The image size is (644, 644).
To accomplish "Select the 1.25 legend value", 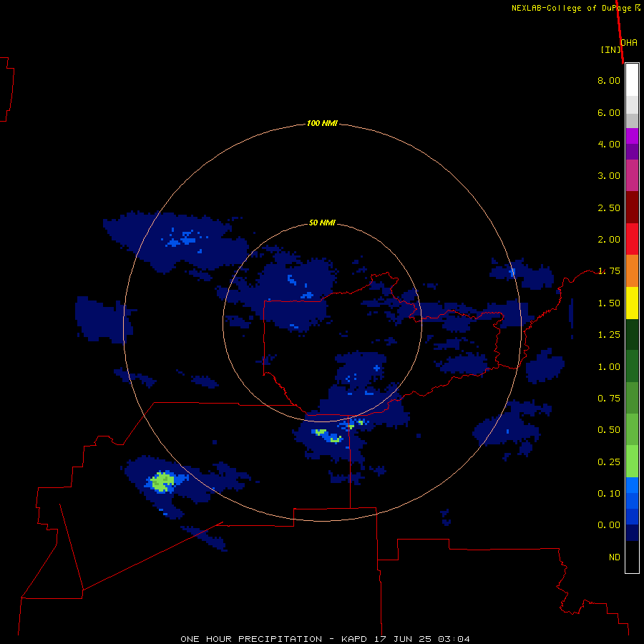I will coord(609,335).
